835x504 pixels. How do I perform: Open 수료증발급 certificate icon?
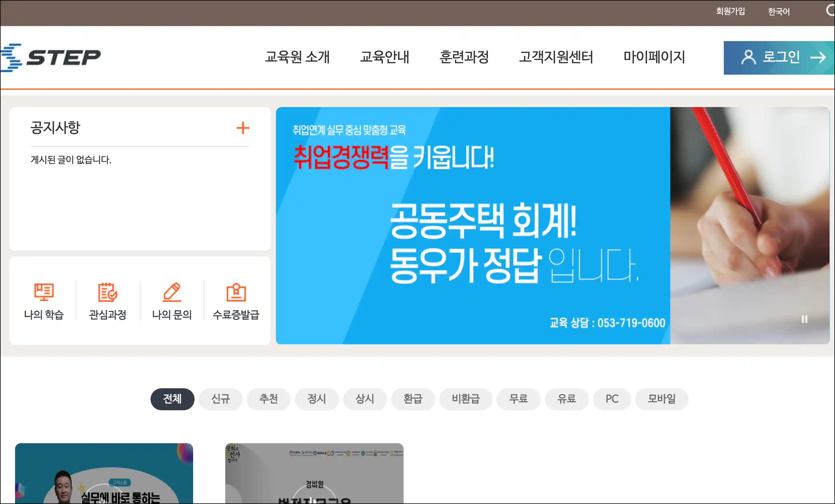click(236, 292)
